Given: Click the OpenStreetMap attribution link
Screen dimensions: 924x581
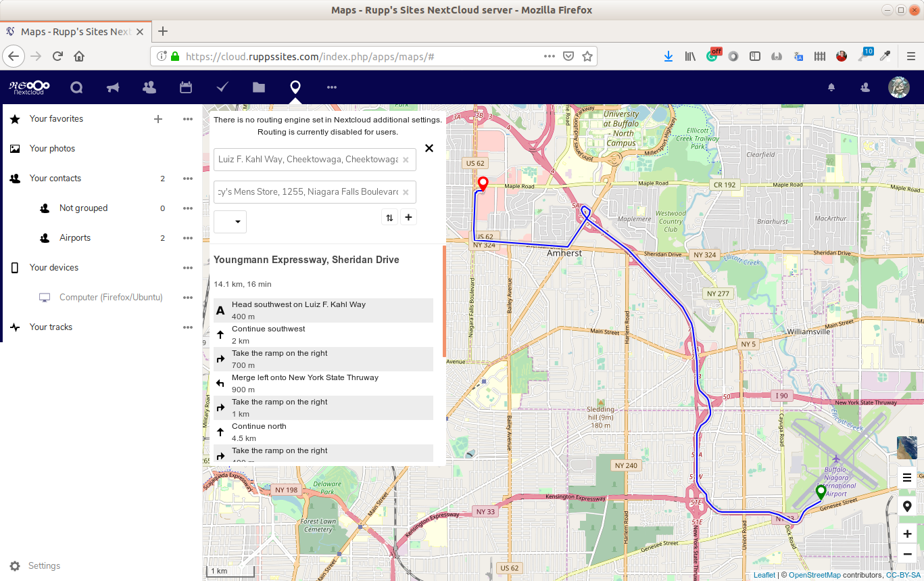Looking at the screenshot, I should click(814, 575).
